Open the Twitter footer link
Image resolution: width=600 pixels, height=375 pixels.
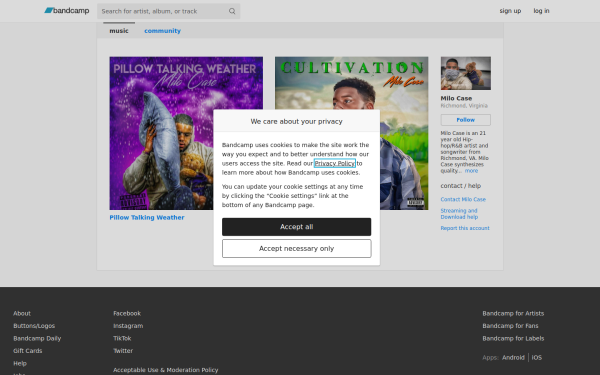pos(123,351)
